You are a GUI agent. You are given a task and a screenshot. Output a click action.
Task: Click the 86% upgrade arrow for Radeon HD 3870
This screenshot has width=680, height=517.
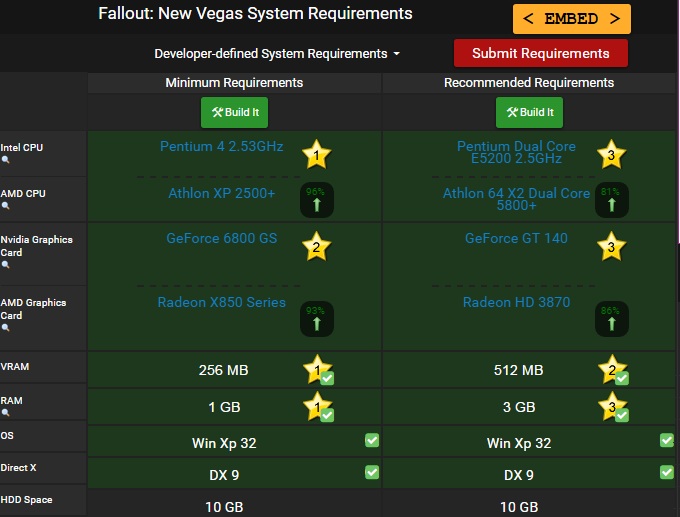pos(611,319)
